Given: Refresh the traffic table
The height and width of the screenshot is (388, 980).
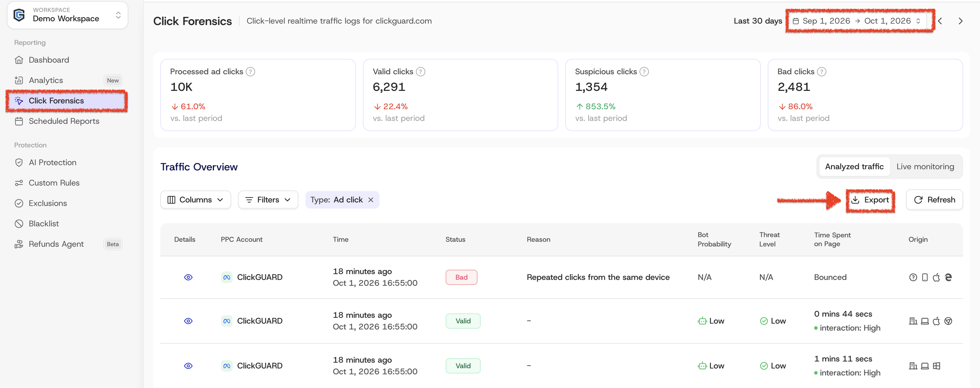Looking at the screenshot, I should click(934, 200).
